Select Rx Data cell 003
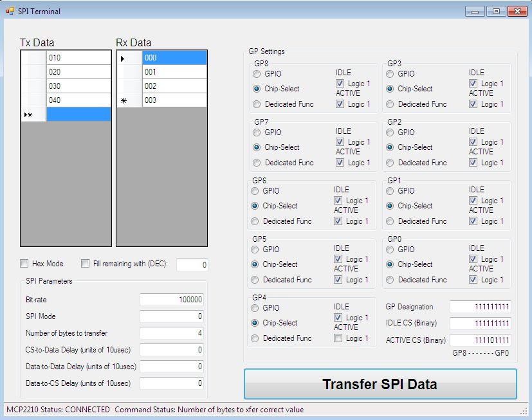This screenshot has height=420, width=532. point(174,100)
